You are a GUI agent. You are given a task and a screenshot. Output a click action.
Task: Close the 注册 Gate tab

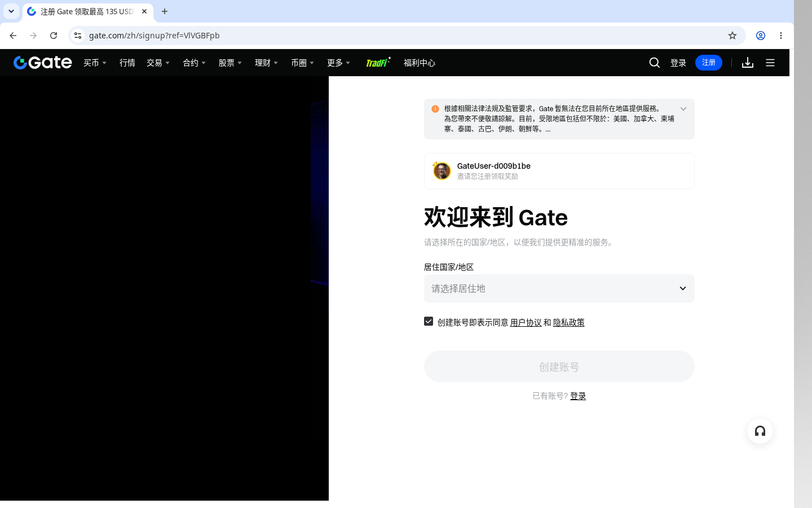144,11
